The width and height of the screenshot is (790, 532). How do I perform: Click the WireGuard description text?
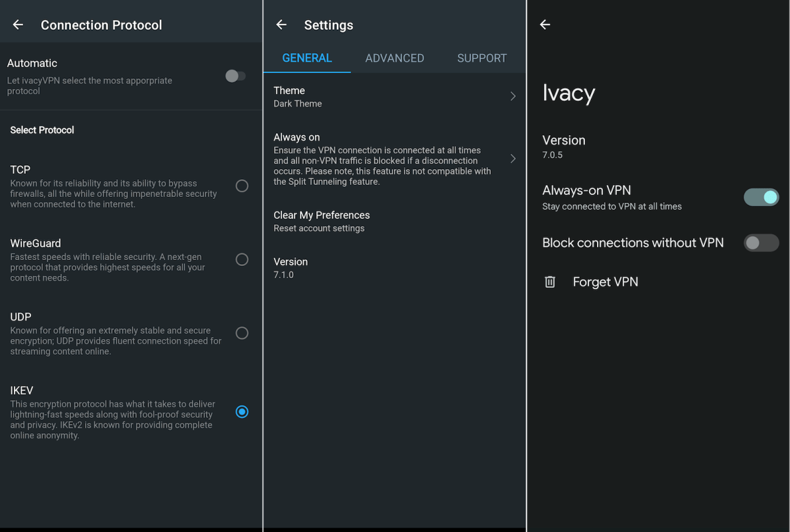tap(107, 267)
